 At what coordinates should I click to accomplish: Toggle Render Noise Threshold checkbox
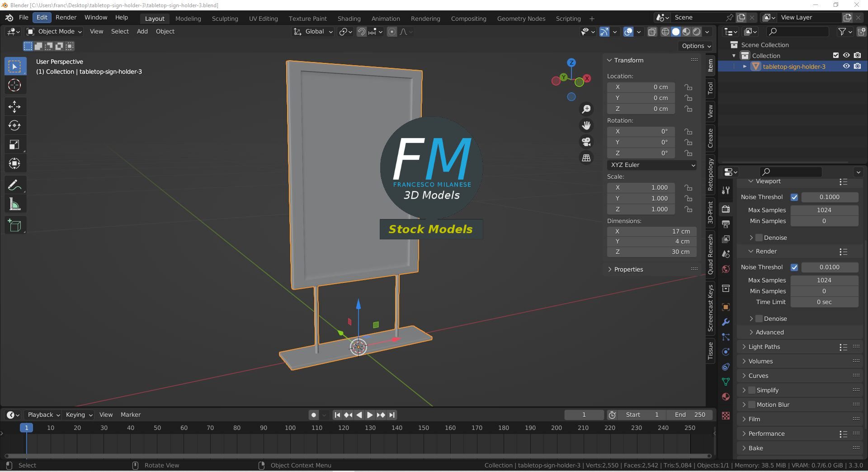coord(794,267)
